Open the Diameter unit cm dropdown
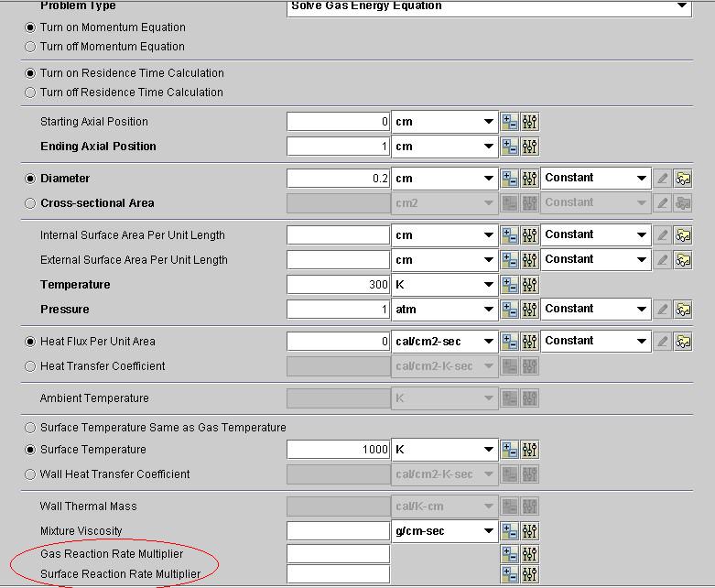The width and height of the screenshot is (715, 588). (x=489, y=179)
